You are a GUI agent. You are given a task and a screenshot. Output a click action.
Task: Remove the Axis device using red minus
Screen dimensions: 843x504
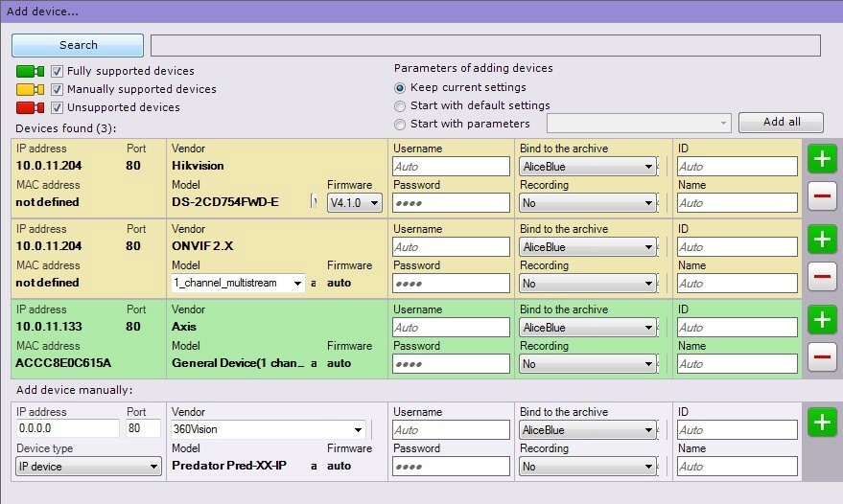tap(822, 358)
